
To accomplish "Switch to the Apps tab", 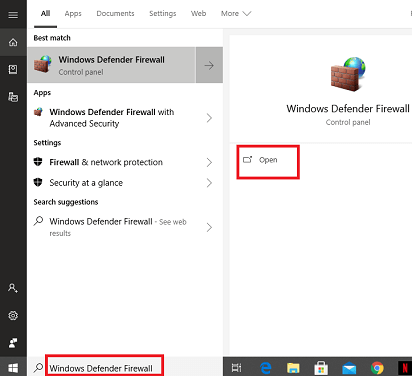I will (73, 14).
